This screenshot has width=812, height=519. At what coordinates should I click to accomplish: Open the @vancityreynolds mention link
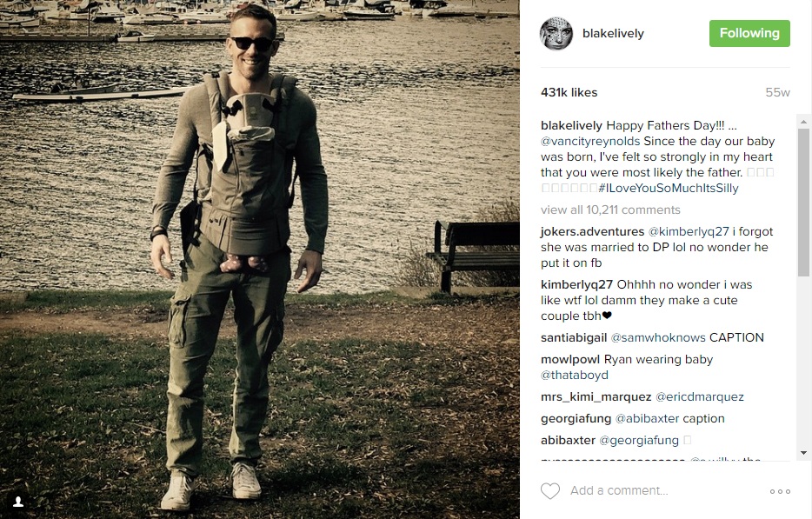click(590, 141)
